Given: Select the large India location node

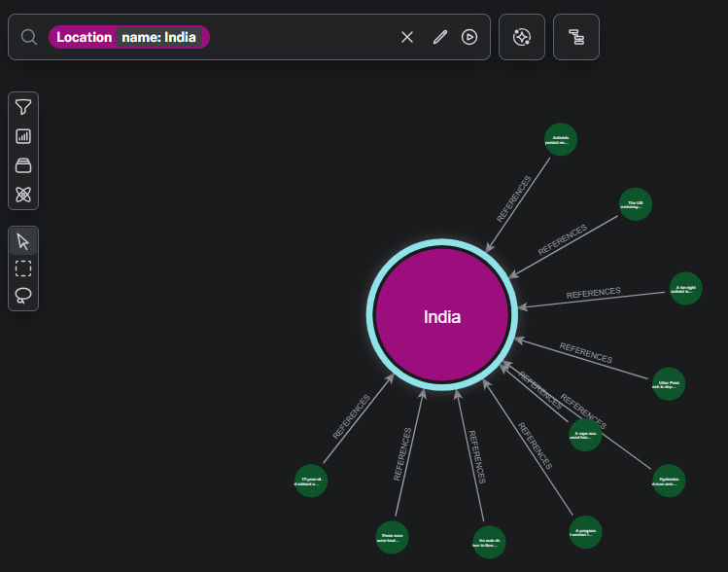Looking at the screenshot, I should coord(442,315).
